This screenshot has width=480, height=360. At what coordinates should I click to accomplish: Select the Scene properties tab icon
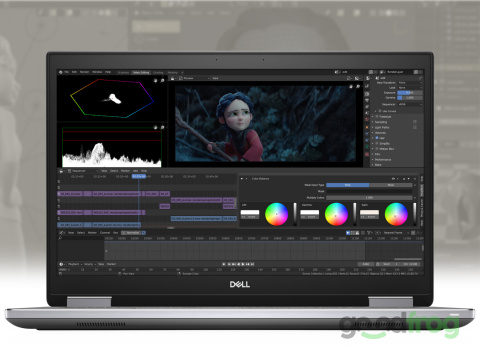pyautogui.click(x=367, y=113)
